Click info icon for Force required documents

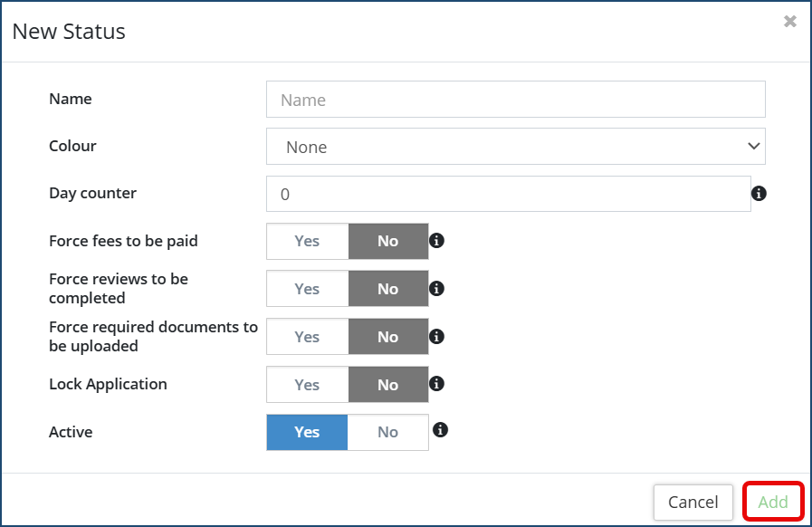(436, 336)
